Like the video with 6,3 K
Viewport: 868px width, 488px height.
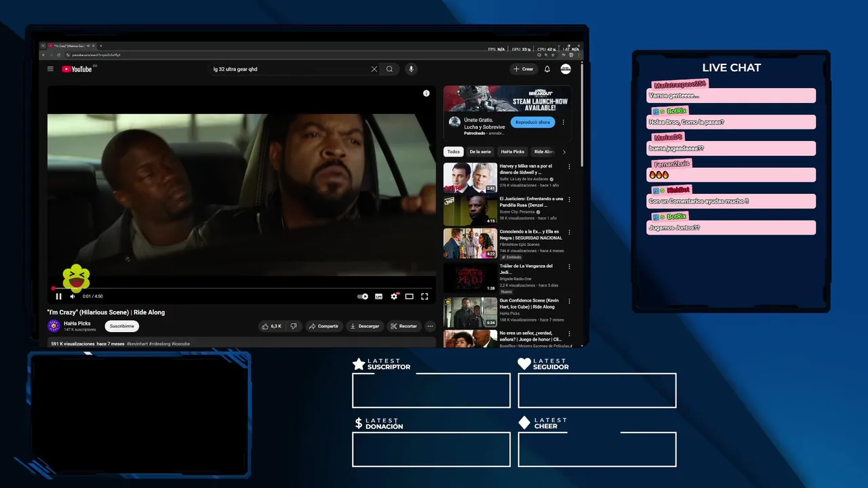click(271, 326)
